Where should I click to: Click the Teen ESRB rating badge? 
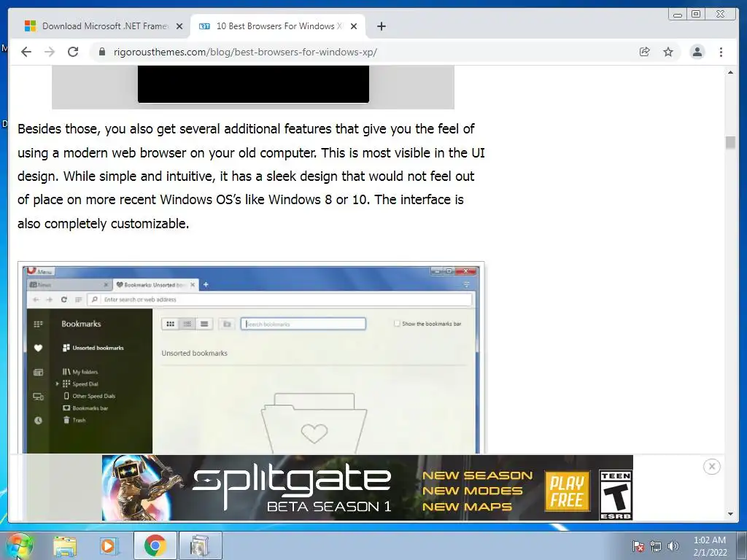pyautogui.click(x=616, y=495)
